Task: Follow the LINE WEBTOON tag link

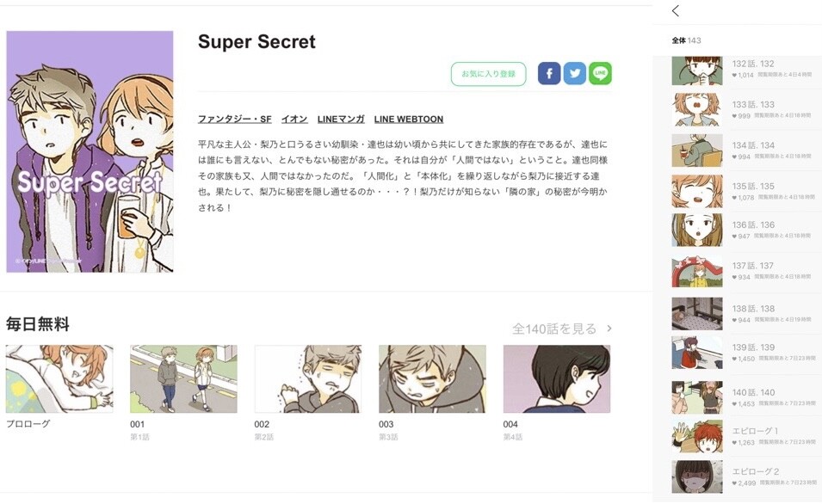Action: click(x=408, y=119)
